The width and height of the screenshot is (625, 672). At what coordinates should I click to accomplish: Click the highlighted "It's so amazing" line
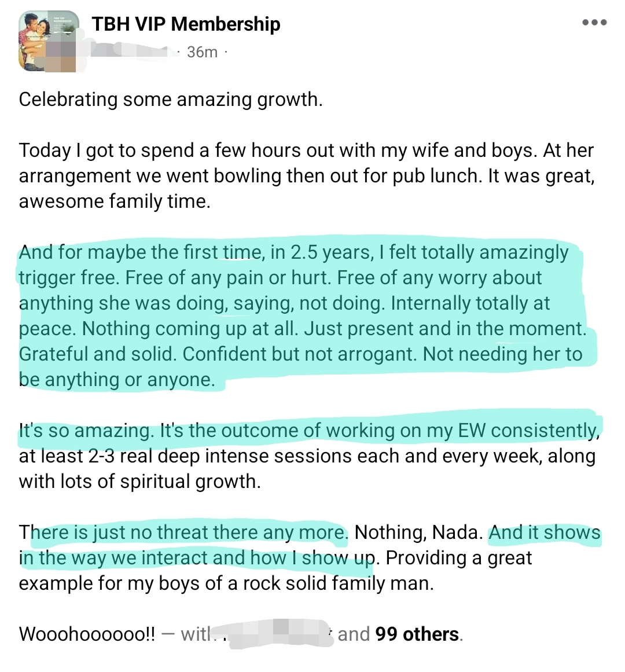(x=308, y=431)
